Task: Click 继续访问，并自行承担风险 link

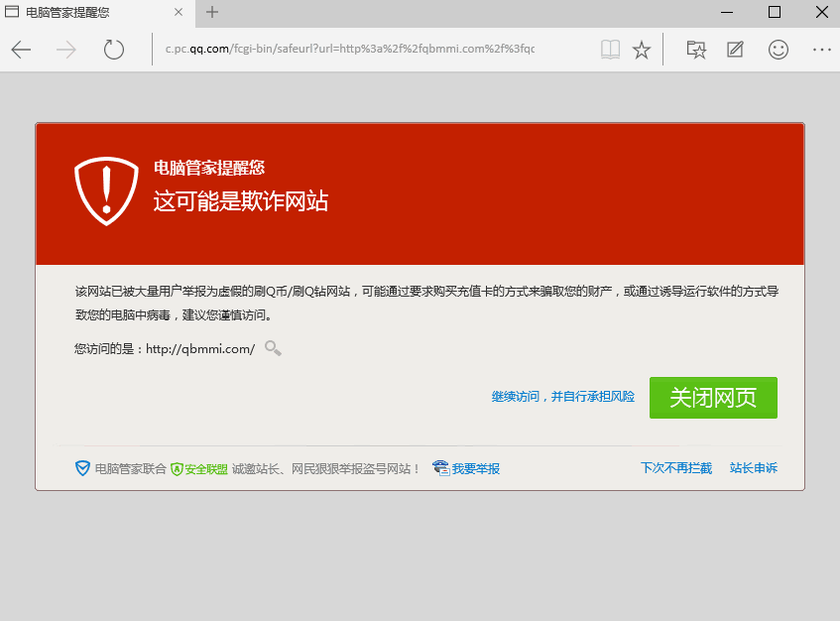Action: point(563,397)
